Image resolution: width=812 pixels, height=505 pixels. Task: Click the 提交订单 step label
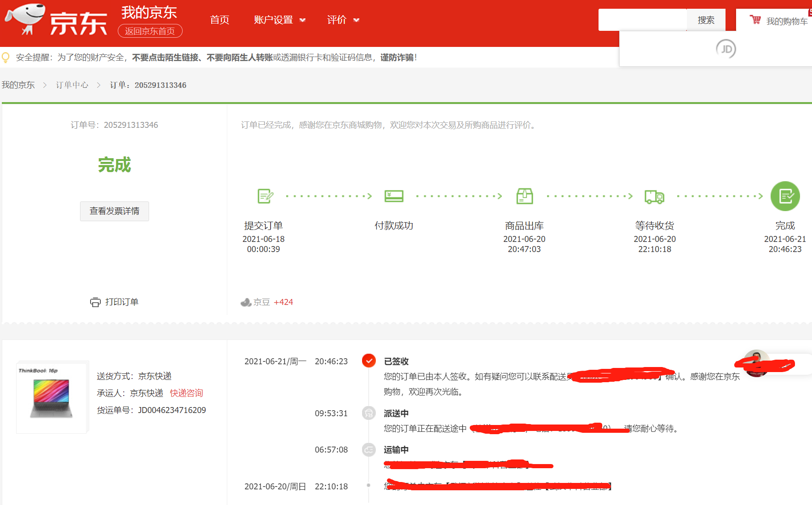tap(264, 226)
